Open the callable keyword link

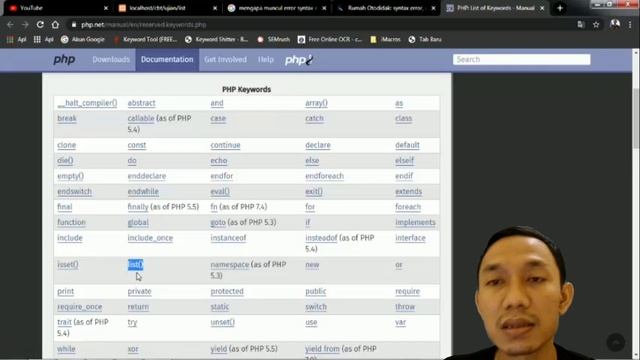point(141,118)
